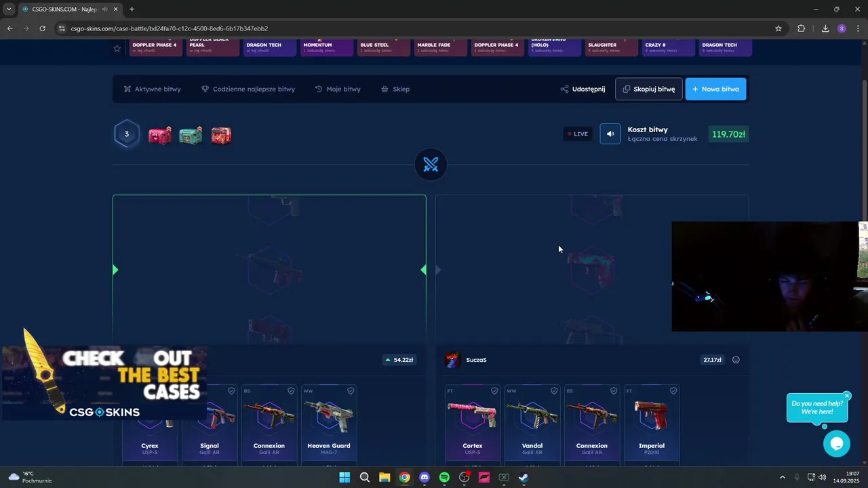
Task: Open the CRAZY 8 drop in live feed
Action: tap(669, 47)
